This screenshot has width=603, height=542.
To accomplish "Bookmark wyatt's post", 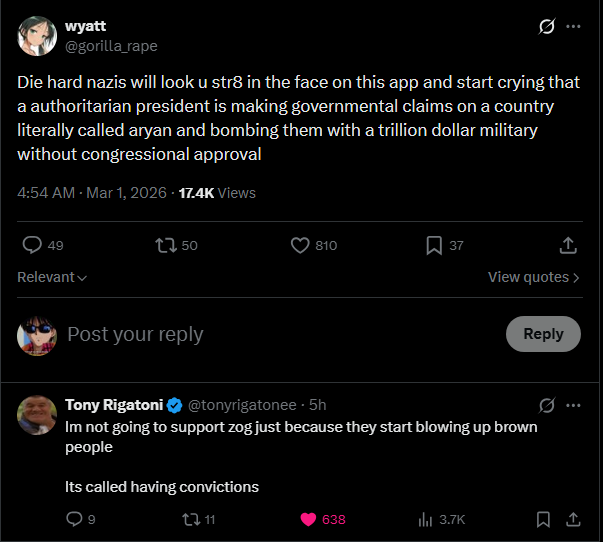I will click(434, 245).
